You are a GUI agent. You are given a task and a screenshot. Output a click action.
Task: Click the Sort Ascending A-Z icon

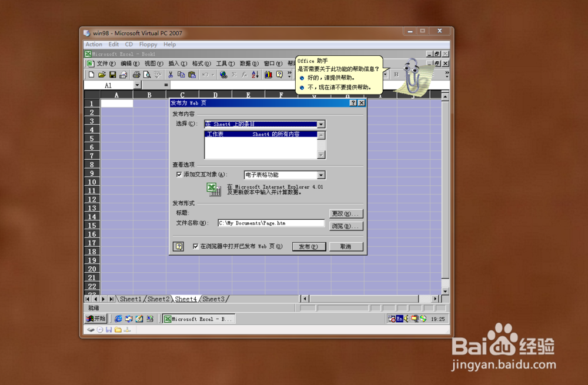(x=255, y=75)
